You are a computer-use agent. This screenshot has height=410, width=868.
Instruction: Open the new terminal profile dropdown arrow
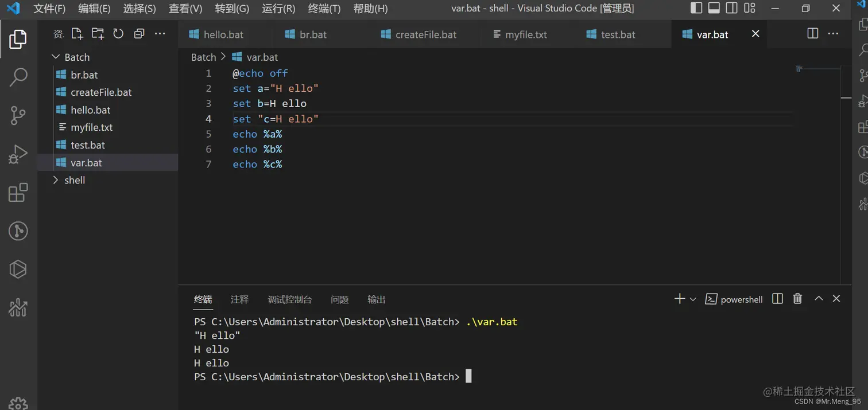693,299
